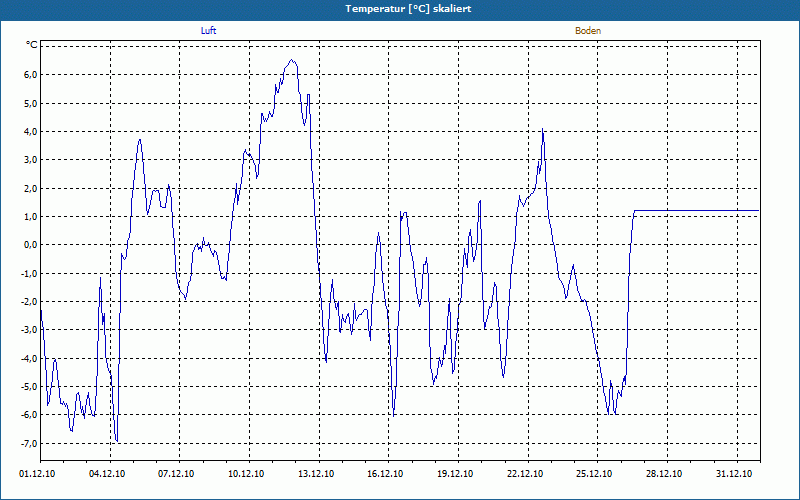This screenshot has height=500, width=800.
Task: Click the 16.12.10 date label
Action: [x=386, y=474]
